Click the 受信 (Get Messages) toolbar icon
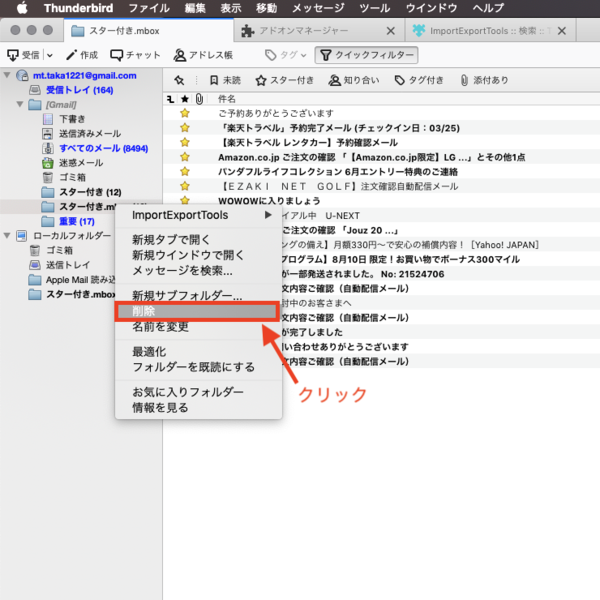 pos(13,55)
